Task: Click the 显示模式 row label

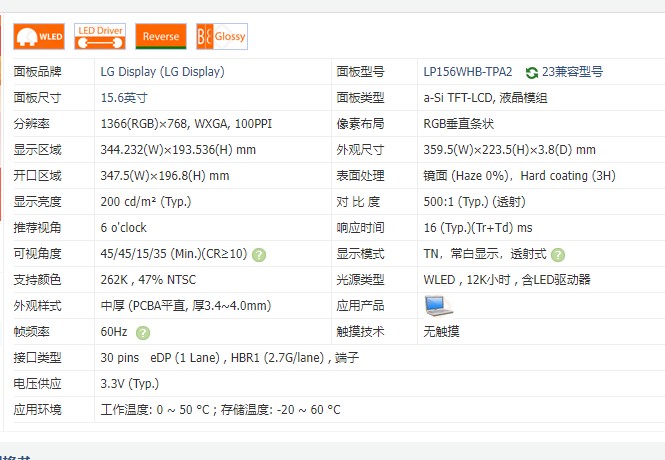Action: [x=360, y=254]
